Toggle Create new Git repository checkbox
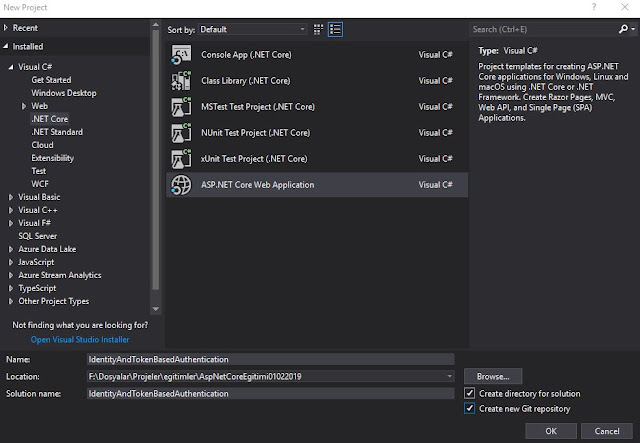 469,408
